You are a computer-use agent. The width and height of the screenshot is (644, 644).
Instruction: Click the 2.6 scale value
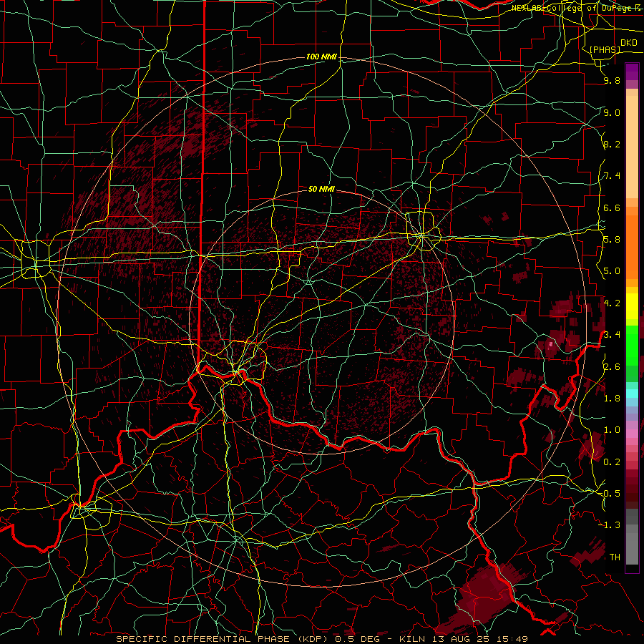(612, 367)
